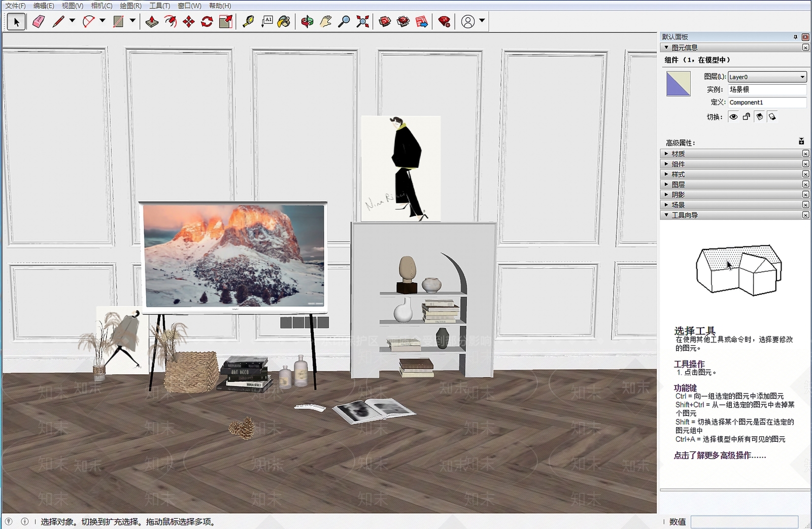Toggle the lock icon in entity info
The height and width of the screenshot is (529, 812).
tap(746, 117)
